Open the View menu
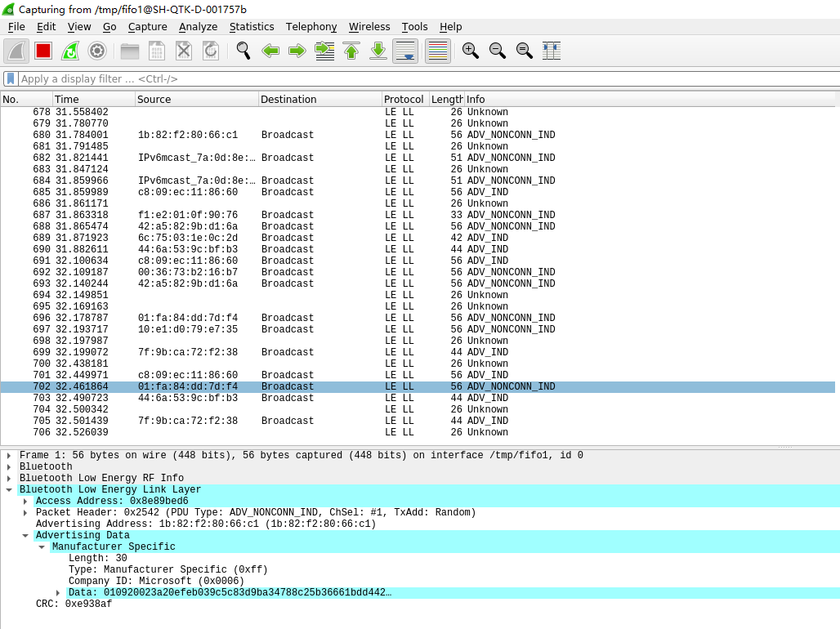Viewport: 840px width, 629px height. [x=79, y=27]
